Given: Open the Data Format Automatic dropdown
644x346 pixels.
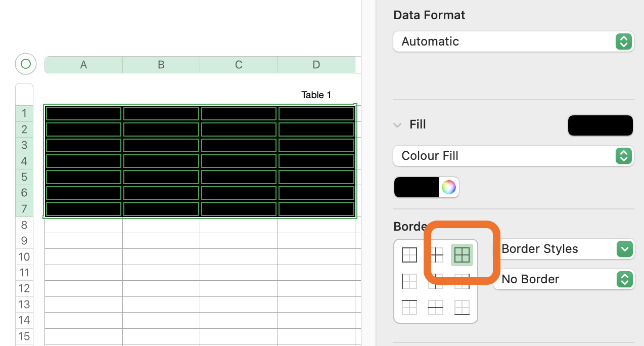Looking at the screenshot, I should [514, 41].
